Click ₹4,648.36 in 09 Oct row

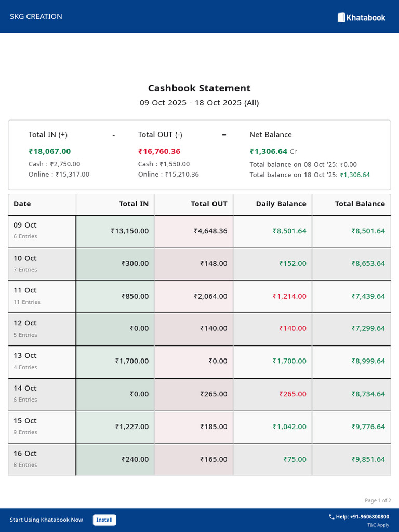click(x=211, y=231)
